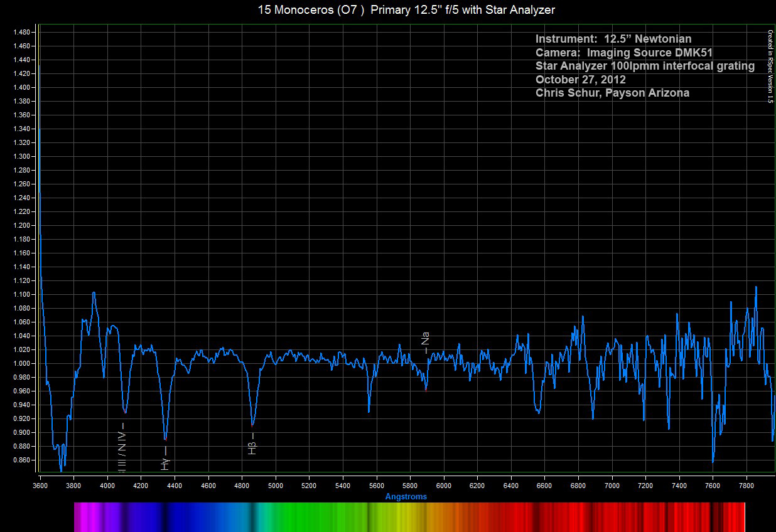Click the 1.480 y-axis tick label
Viewport: 776px width, 532px height.
(x=21, y=32)
